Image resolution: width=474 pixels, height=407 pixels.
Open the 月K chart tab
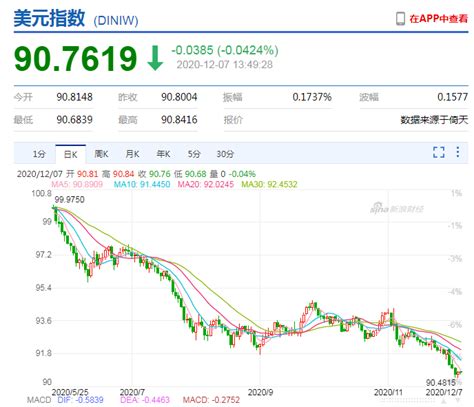click(x=132, y=154)
